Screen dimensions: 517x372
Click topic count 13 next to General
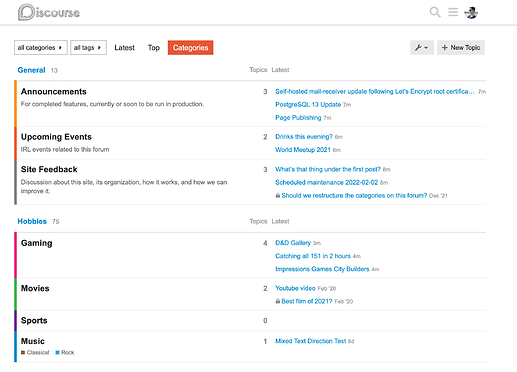tap(54, 70)
